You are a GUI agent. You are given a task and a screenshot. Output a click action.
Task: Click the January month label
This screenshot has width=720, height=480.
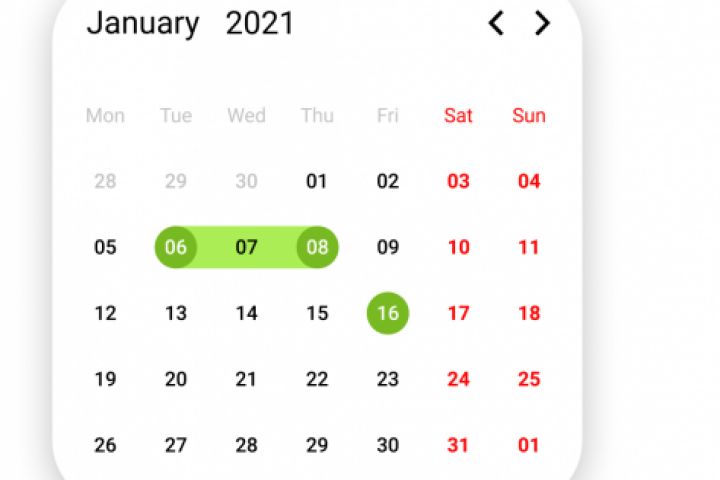point(143,23)
